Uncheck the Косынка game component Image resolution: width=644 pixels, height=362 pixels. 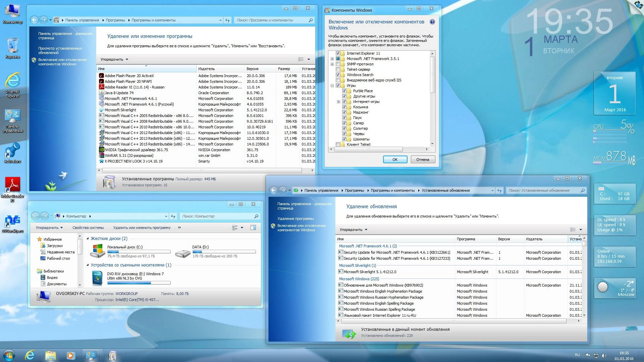point(344,107)
